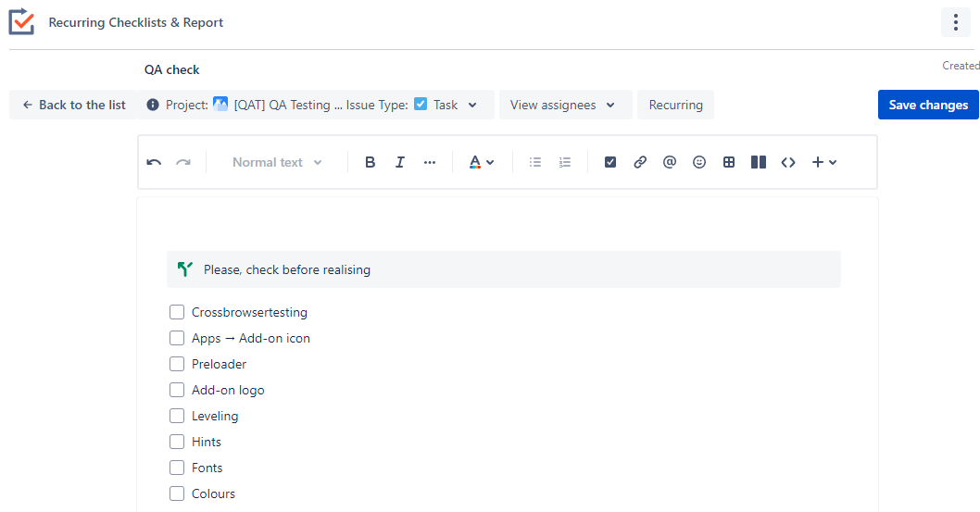Check the Apps → Add-on icon item
The height and width of the screenshot is (512, 980).
[x=177, y=338]
